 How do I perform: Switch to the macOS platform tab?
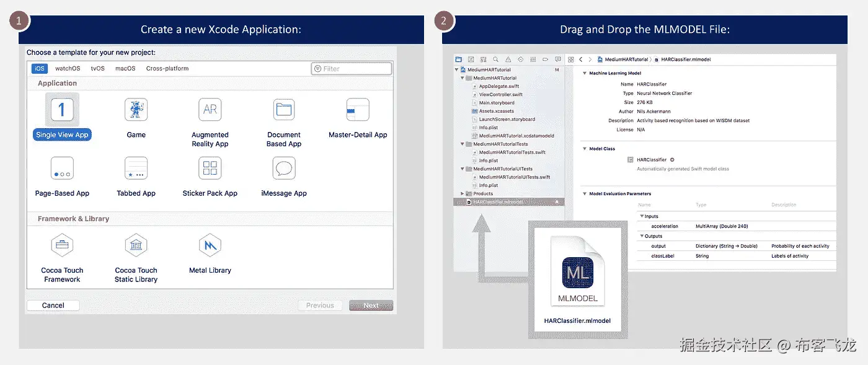125,68
